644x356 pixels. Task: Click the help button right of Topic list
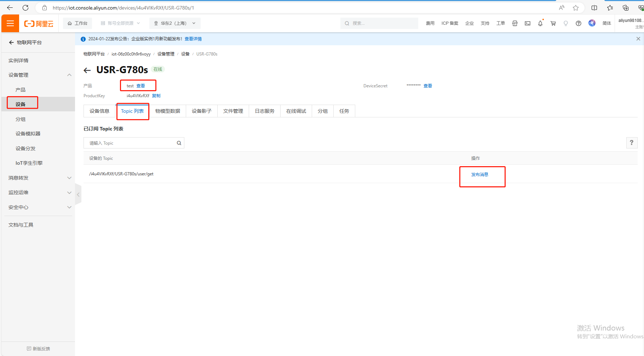pyautogui.click(x=631, y=143)
